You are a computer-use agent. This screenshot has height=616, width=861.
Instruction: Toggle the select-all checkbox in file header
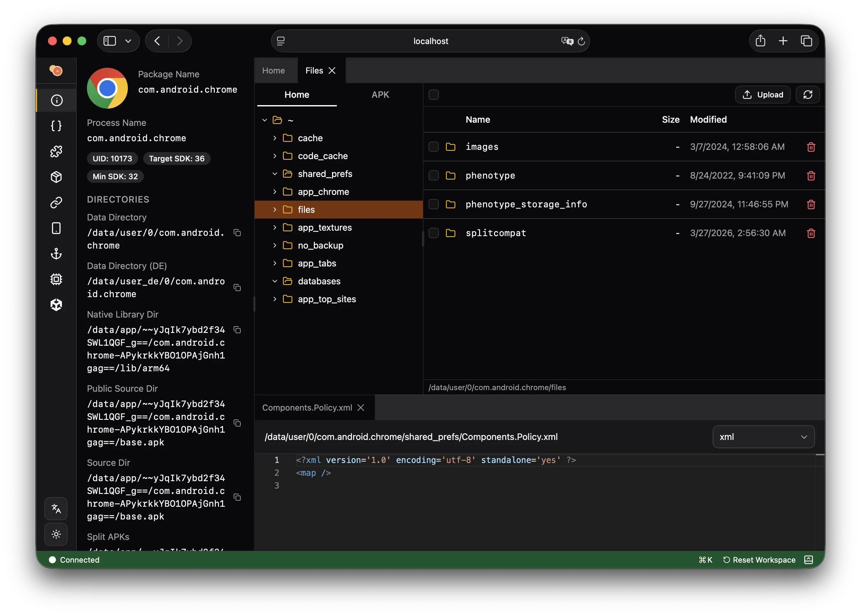[433, 95]
